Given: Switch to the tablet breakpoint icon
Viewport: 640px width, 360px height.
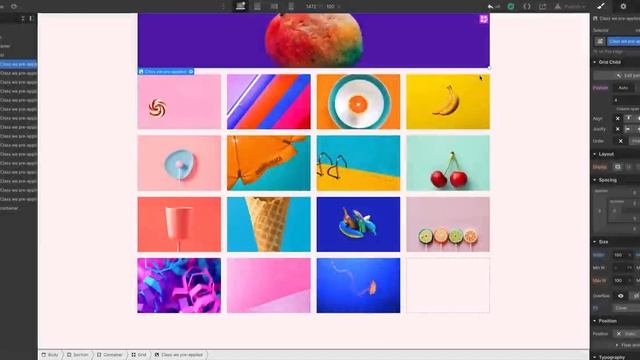Looking at the screenshot, I should (257, 6).
